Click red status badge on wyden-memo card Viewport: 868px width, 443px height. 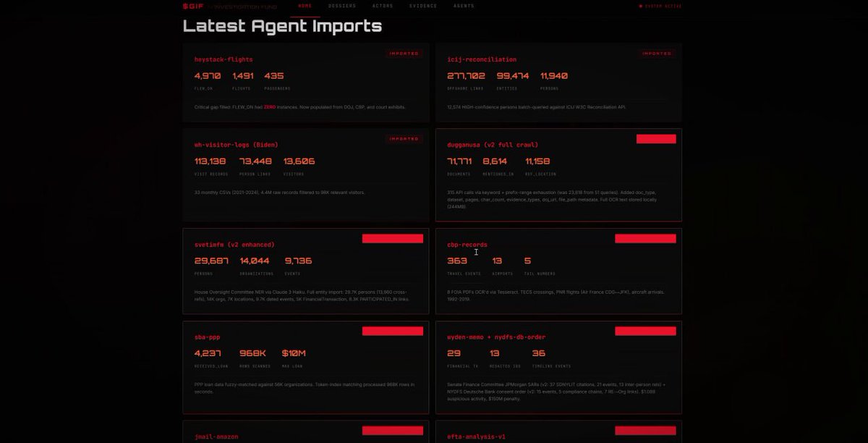pos(645,331)
